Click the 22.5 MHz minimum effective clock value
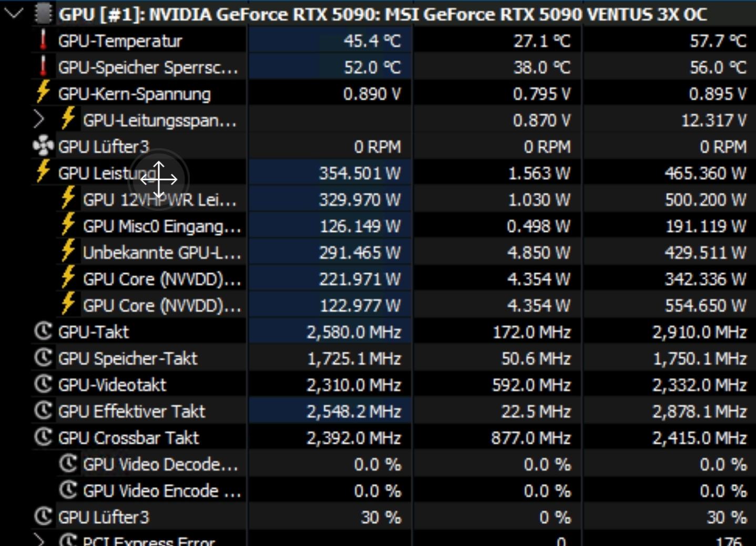Viewport: 756px width, 546px height. [x=536, y=411]
